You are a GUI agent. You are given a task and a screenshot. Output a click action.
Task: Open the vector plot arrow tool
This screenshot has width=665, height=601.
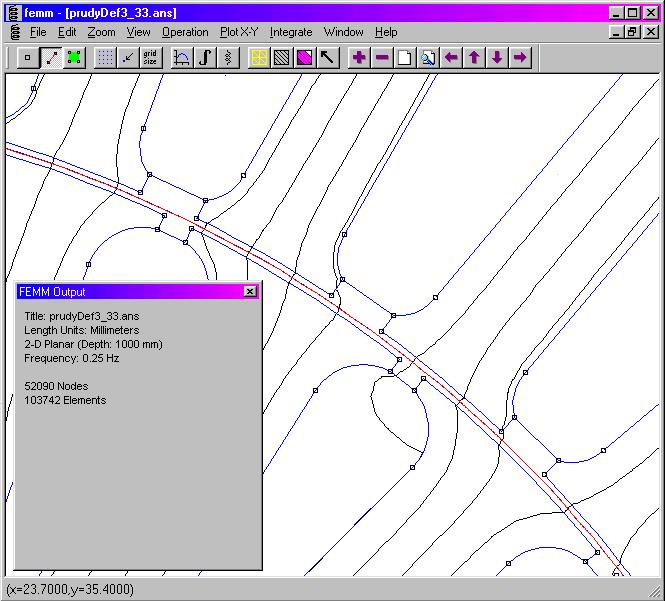[327, 57]
